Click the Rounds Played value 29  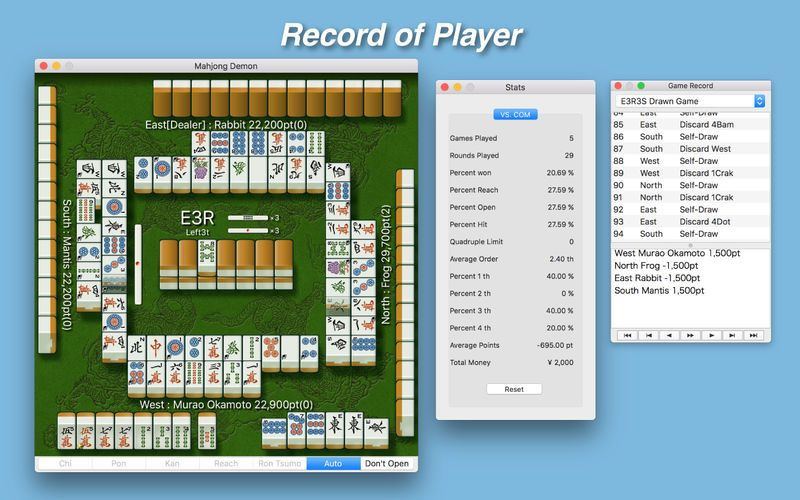point(569,156)
